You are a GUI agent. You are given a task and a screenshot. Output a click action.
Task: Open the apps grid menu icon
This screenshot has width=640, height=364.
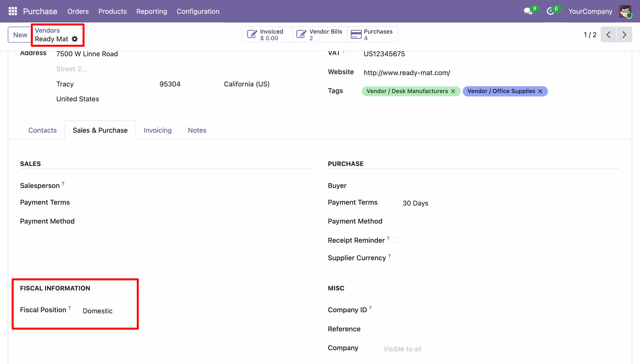pyautogui.click(x=13, y=11)
